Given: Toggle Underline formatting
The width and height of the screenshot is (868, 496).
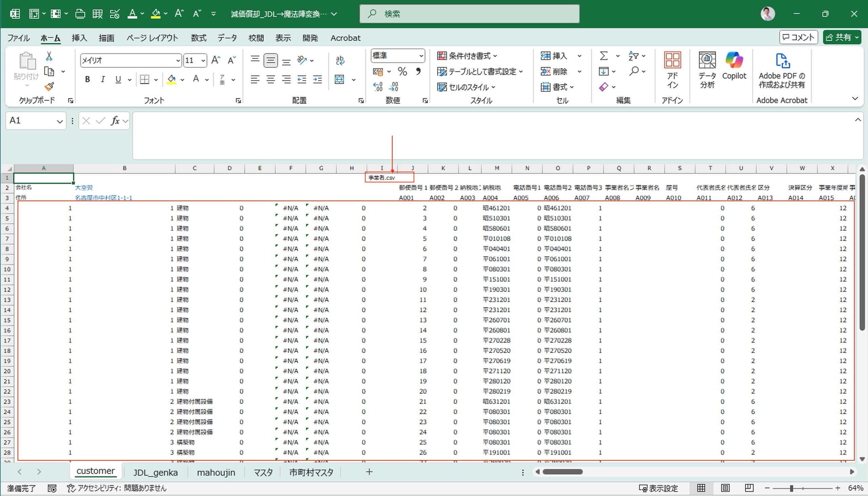Looking at the screenshot, I should tap(118, 79).
